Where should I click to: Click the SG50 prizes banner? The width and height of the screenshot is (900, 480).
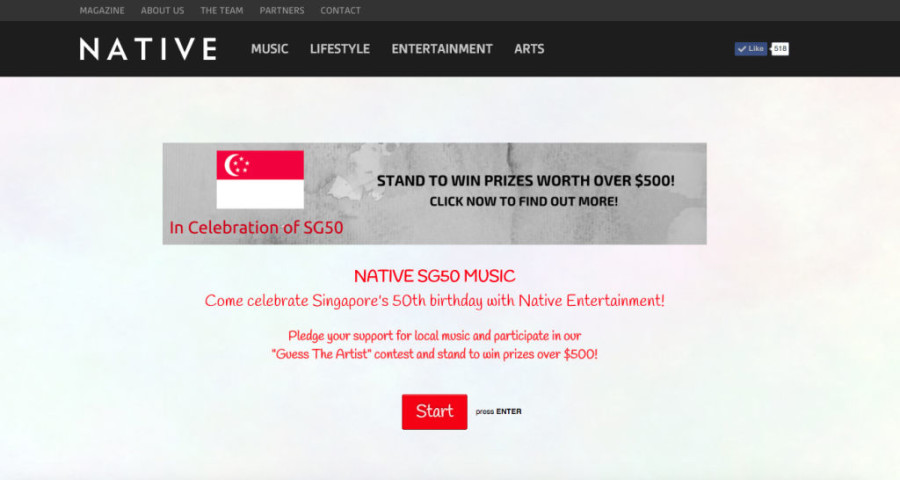pyautogui.click(x=435, y=193)
